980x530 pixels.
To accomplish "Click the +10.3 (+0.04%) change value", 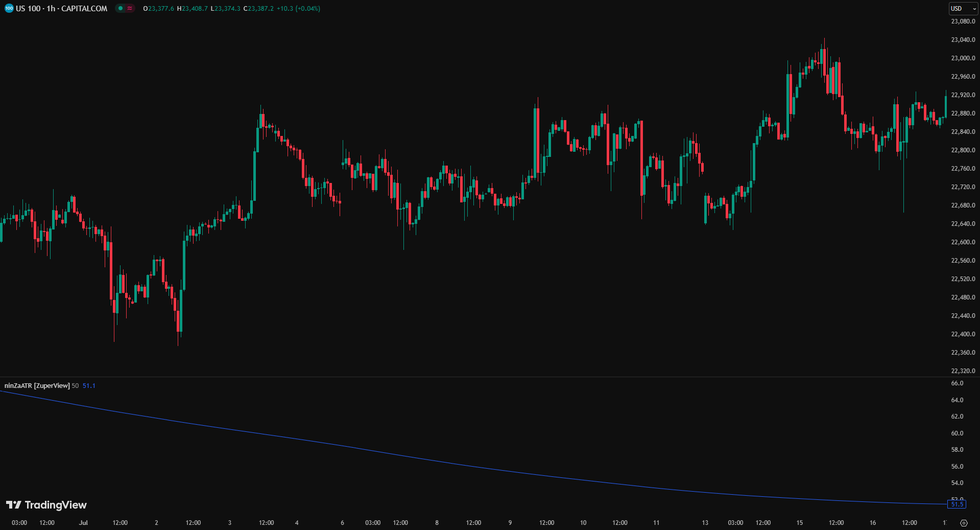I will (298, 8).
